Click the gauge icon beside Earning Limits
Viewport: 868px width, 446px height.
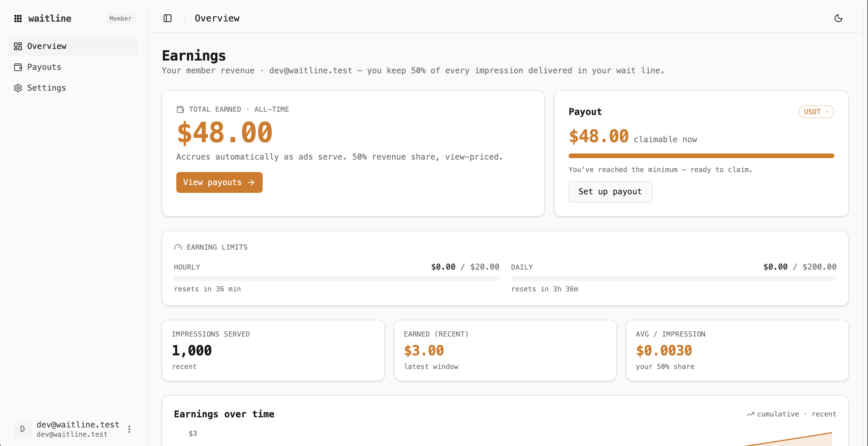178,247
